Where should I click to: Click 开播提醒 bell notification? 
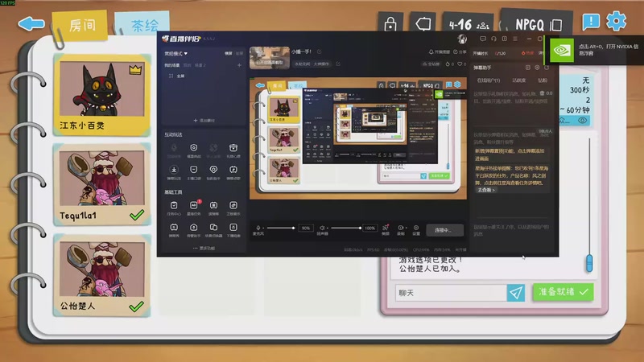point(439,51)
